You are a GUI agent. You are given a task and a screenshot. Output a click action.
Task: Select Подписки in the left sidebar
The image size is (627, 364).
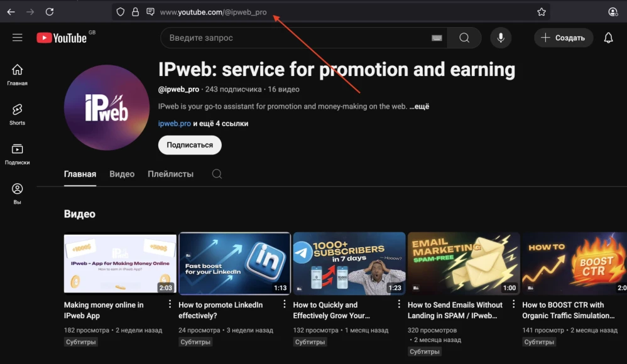(x=17, y=153)
